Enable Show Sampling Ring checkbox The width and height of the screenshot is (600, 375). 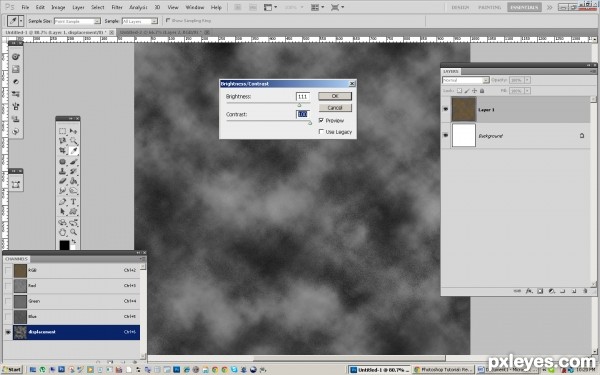pyautogui.click(x=168, y=20)
